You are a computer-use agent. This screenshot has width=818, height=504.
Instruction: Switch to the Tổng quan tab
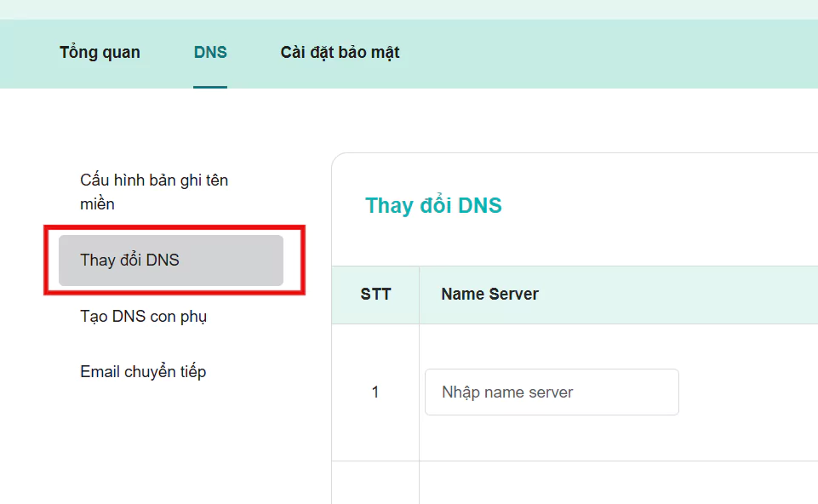(x=99, y=52)
